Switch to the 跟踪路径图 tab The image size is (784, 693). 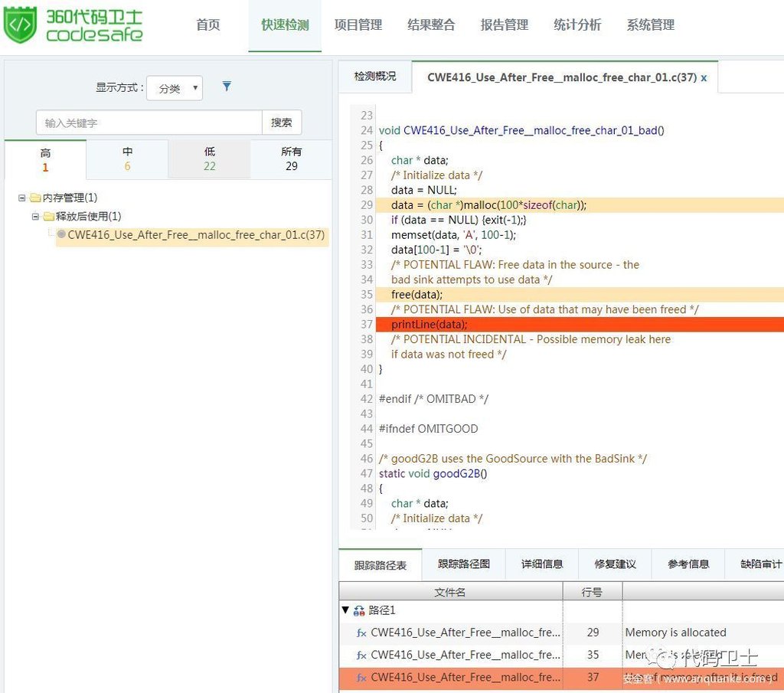pos(463,564)
